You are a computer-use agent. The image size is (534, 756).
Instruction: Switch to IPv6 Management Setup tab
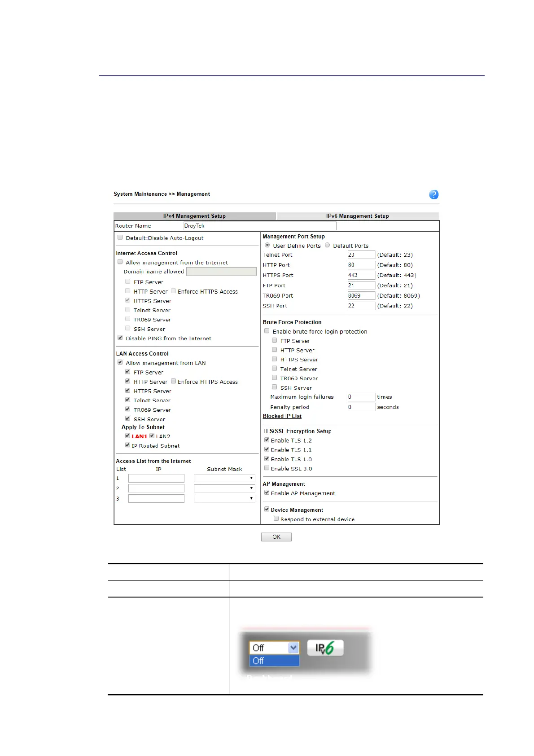tap(358, 216)
